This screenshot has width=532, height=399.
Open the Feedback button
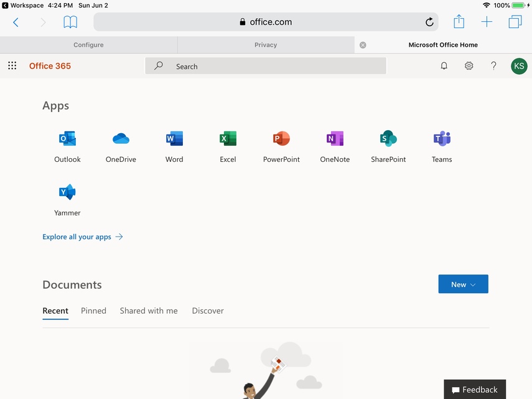(x=474, y=390)
